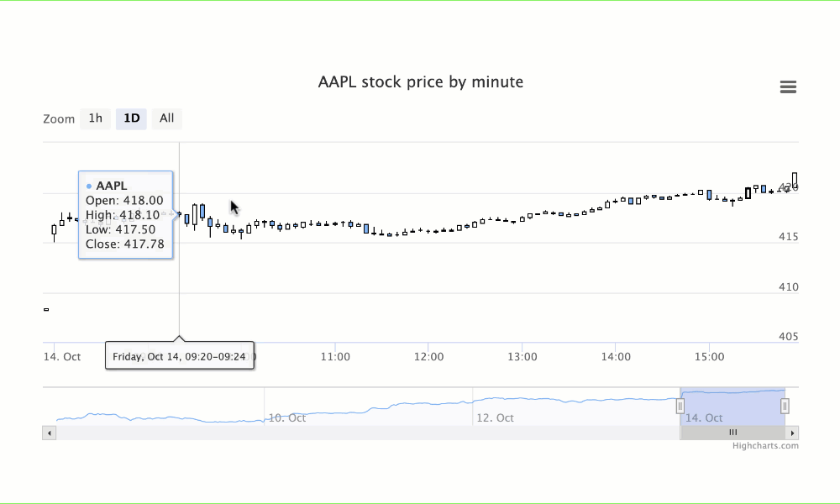This screenshot has width=840, height=504.
Task: Click the 15:00 x-axis label
Action: point(710,357)
